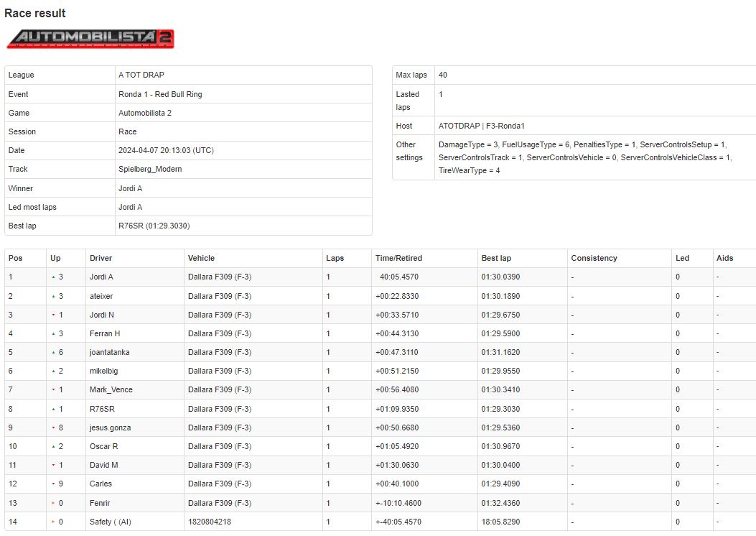Click the Race result heading

34,13
